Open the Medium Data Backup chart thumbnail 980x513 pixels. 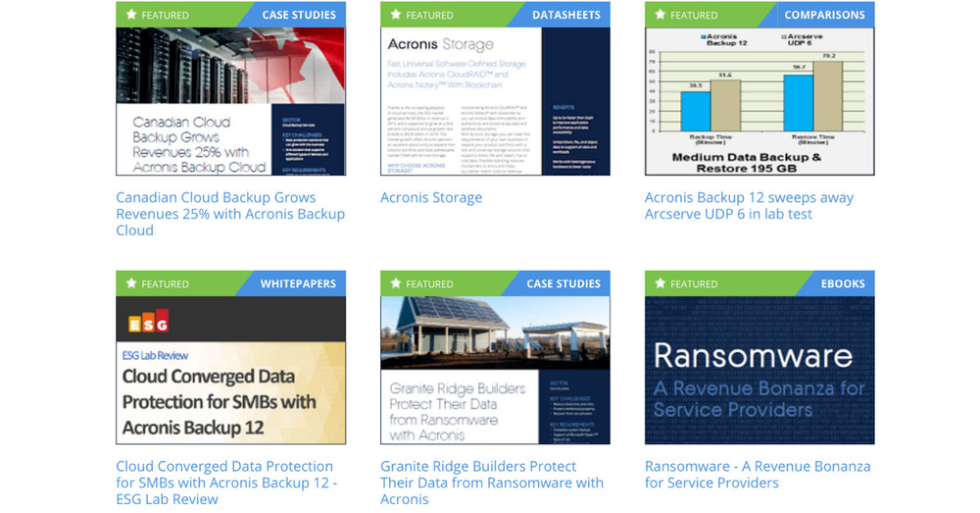click(x=759, y=101)
